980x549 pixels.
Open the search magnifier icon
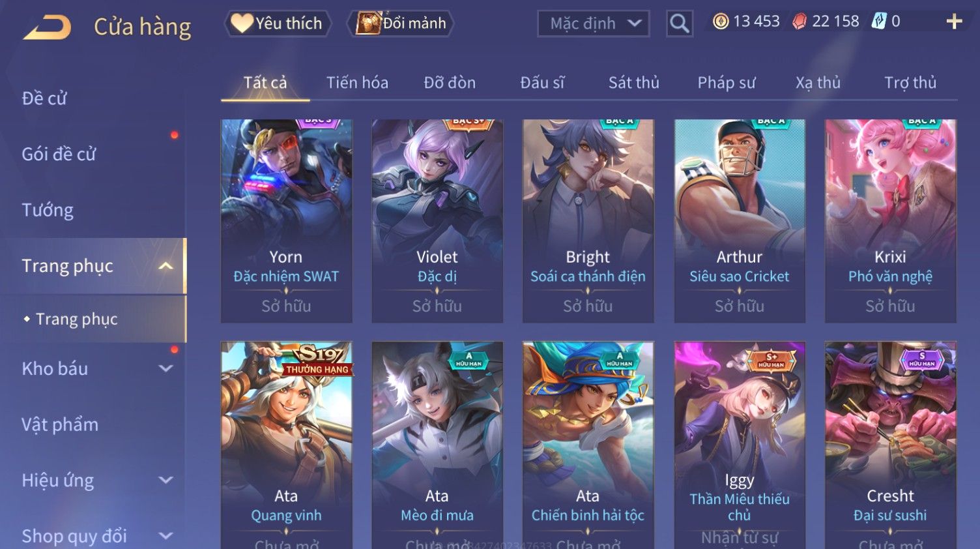(x=679, y=23)
